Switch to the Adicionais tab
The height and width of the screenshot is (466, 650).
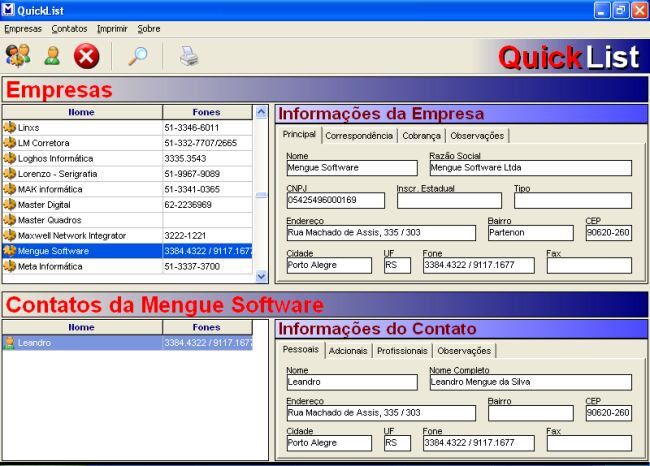348,351
